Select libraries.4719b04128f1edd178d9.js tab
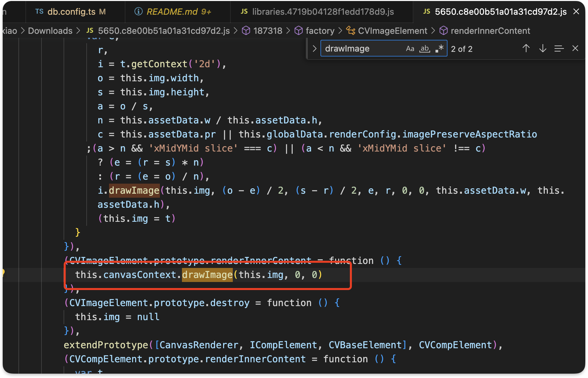The image size is (588, 378). [323, 12]
